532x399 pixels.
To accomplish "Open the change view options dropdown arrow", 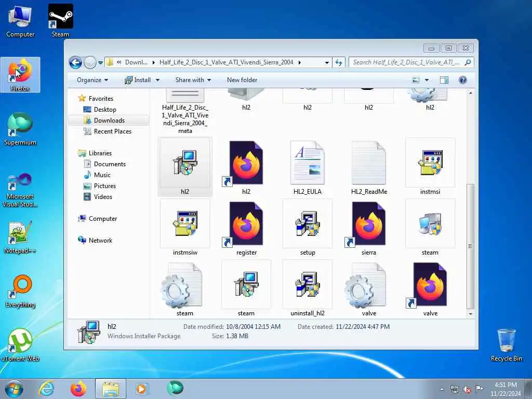I will tap(427, 80).
